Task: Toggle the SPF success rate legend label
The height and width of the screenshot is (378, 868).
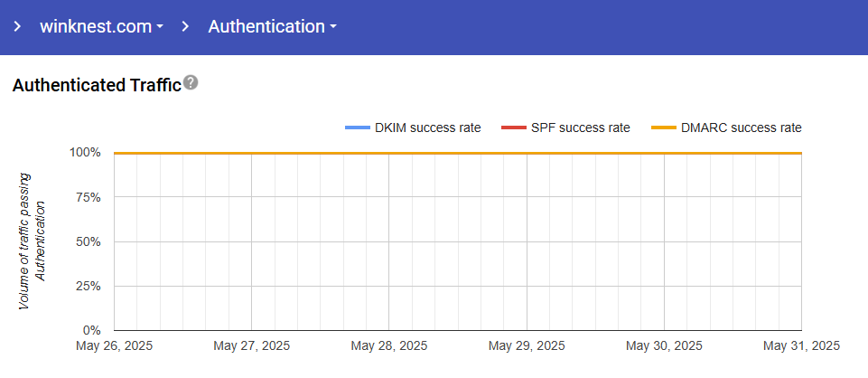Action: (x=580, y=128)
